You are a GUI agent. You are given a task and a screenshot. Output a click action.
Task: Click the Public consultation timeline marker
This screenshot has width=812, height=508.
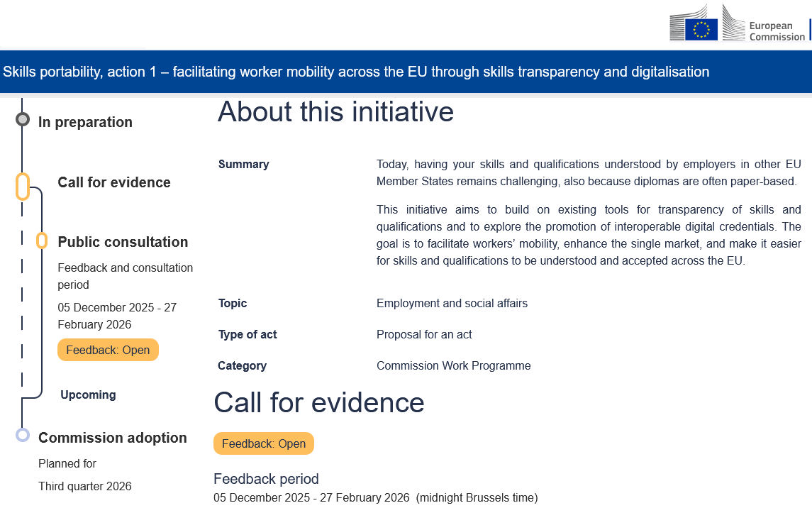(42, 241)
